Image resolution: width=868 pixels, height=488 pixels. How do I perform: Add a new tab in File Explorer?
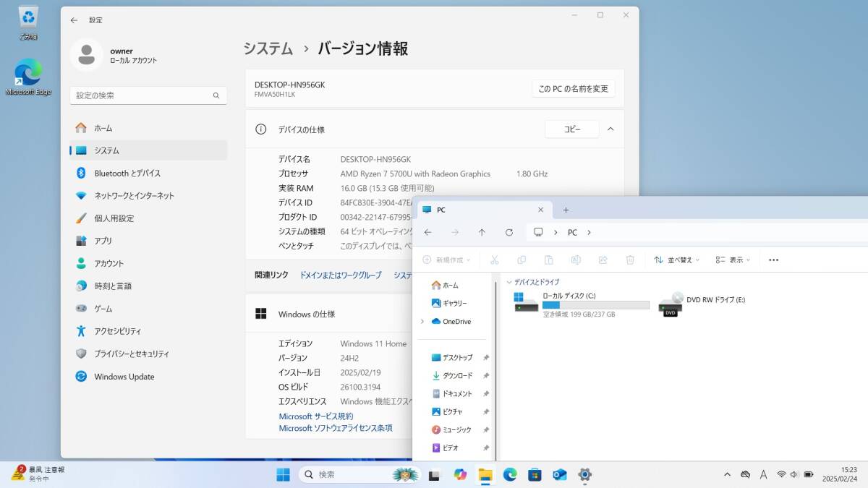pyautogui.click(x=566, y=210)
